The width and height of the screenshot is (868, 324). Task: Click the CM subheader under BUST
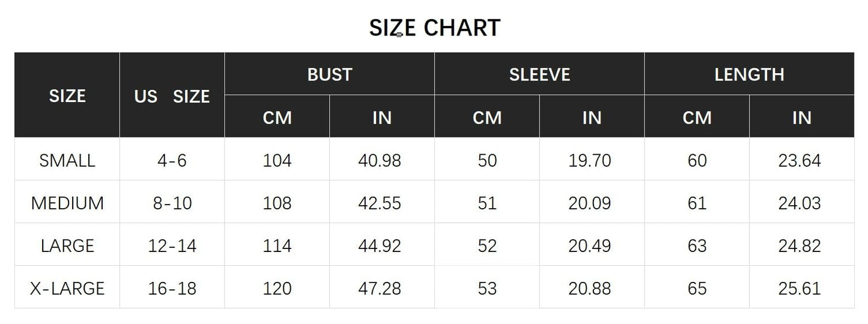(277, 118)
